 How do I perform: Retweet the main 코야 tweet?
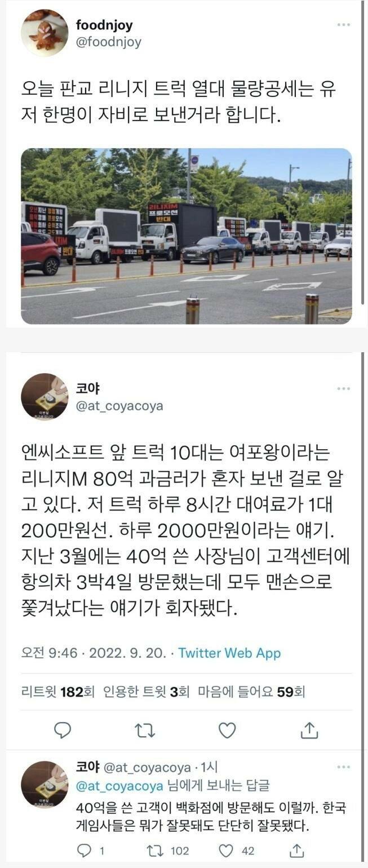(x=145, y=730)
